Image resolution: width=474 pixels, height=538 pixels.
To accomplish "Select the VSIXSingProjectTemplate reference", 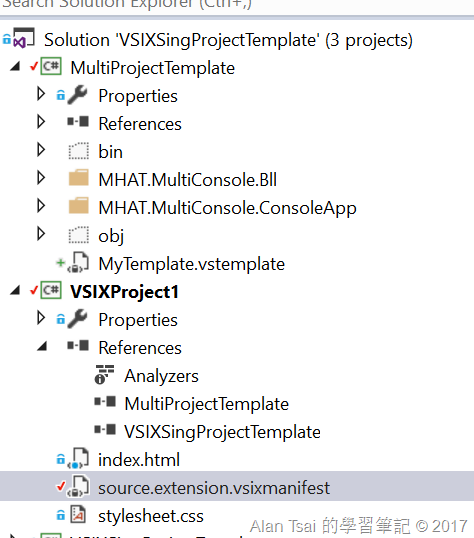I will pos(222,432).
